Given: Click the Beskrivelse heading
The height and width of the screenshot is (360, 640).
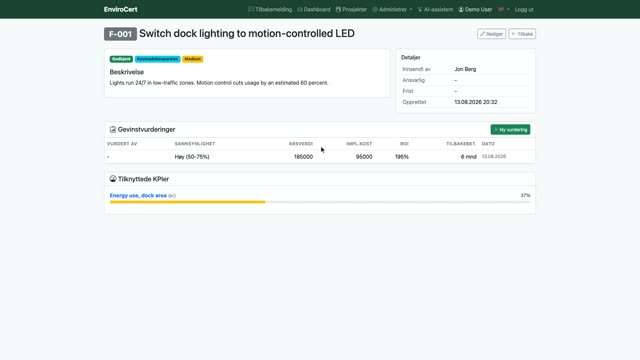Looking at the screenshot, I should [x=127, y=72].
